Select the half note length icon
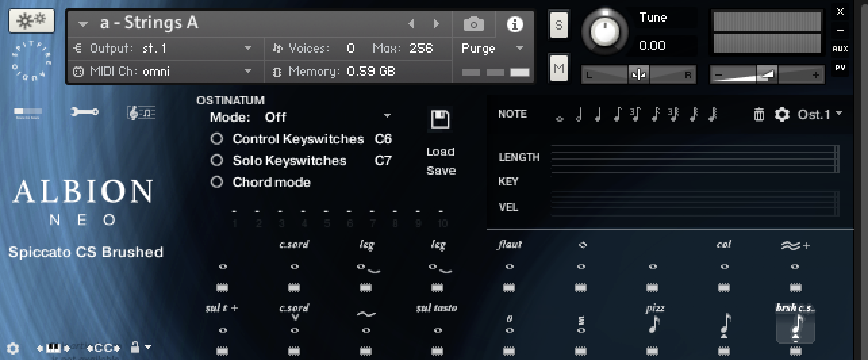Viewport: 868px width, 360px height. pyautogui.click(x=579, y=115)
